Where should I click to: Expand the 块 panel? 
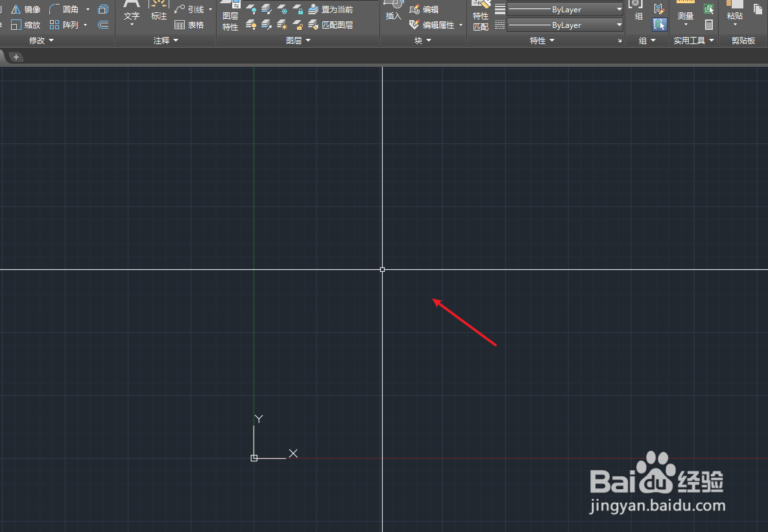coord(423,41)
